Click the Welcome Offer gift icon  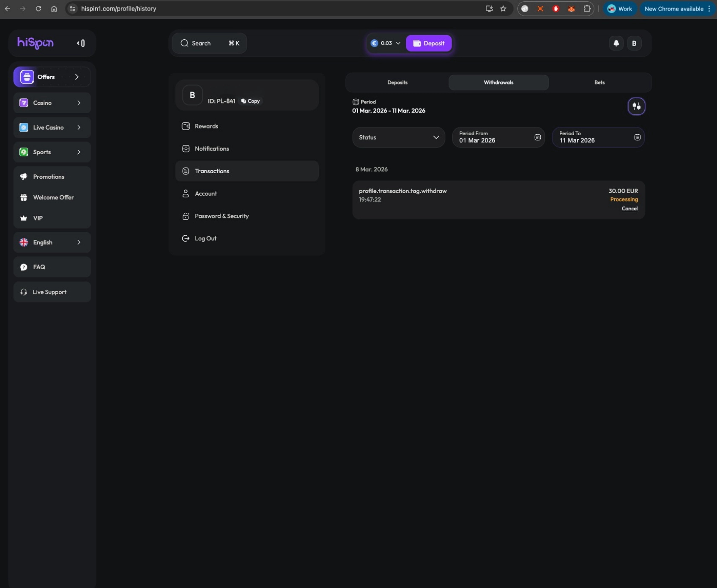[24, 197]
